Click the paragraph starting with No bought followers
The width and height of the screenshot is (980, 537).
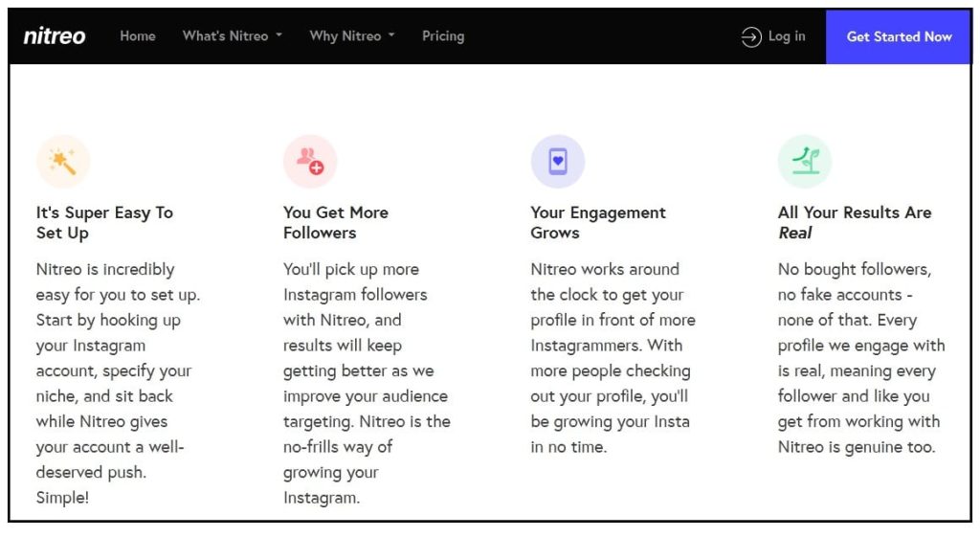click(861, 358)
